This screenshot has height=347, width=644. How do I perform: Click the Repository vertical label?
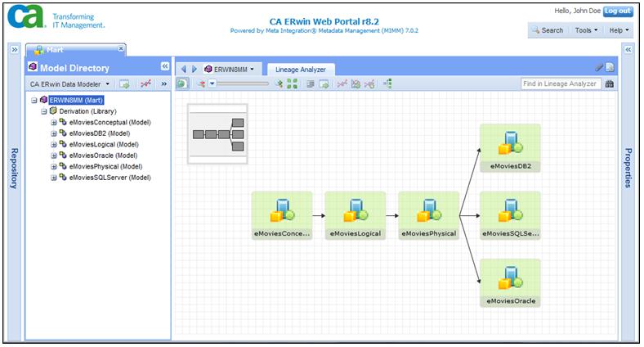(14, 169)
